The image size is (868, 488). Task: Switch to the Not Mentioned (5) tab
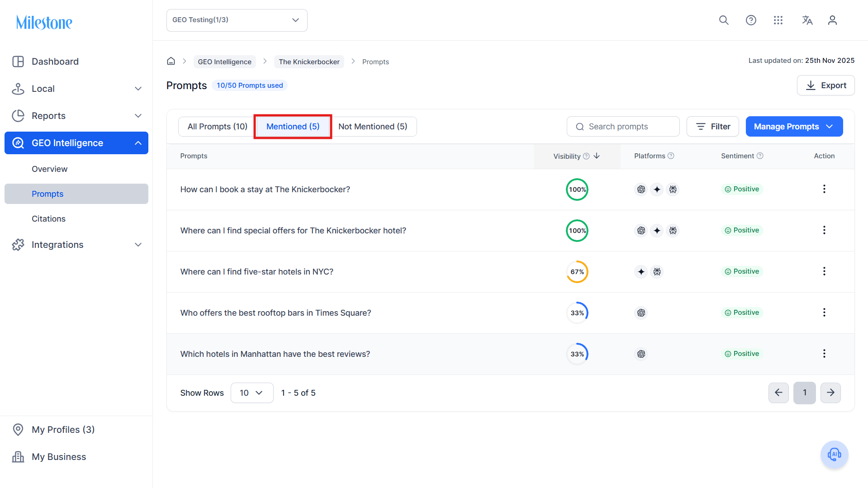(373, 127)
